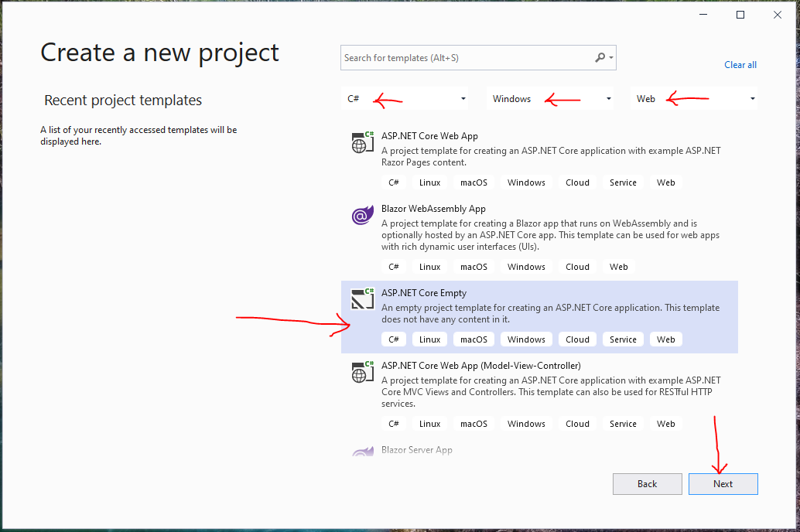The image size is (800, 532).
Task: Click the ASP.NET Core MVC template icon
Action: pyautogui.click(x=363, y=372)
